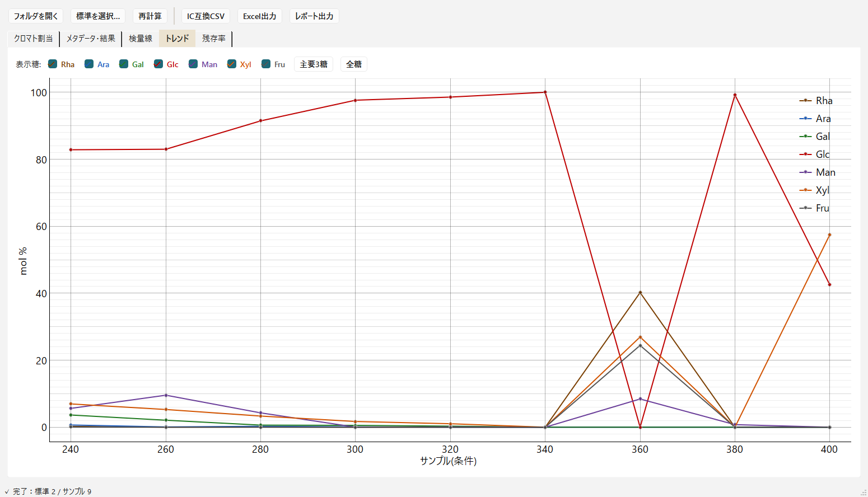Open the メタデータ・結果 tab

pos(91,39)
